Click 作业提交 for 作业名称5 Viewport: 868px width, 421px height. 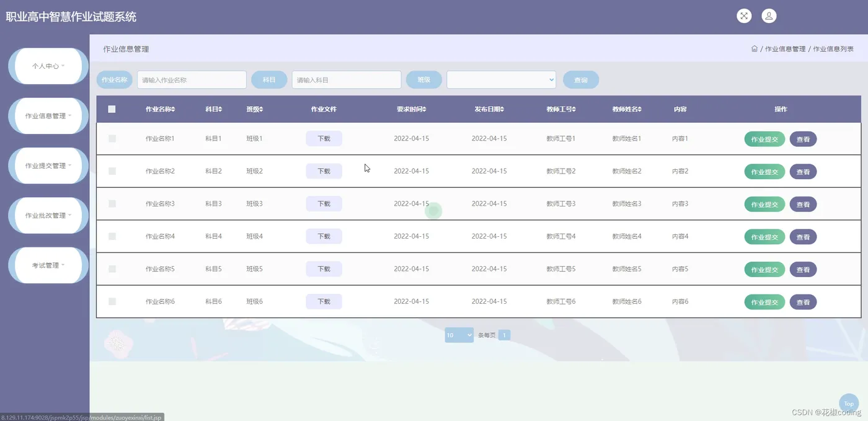point(764,270)
